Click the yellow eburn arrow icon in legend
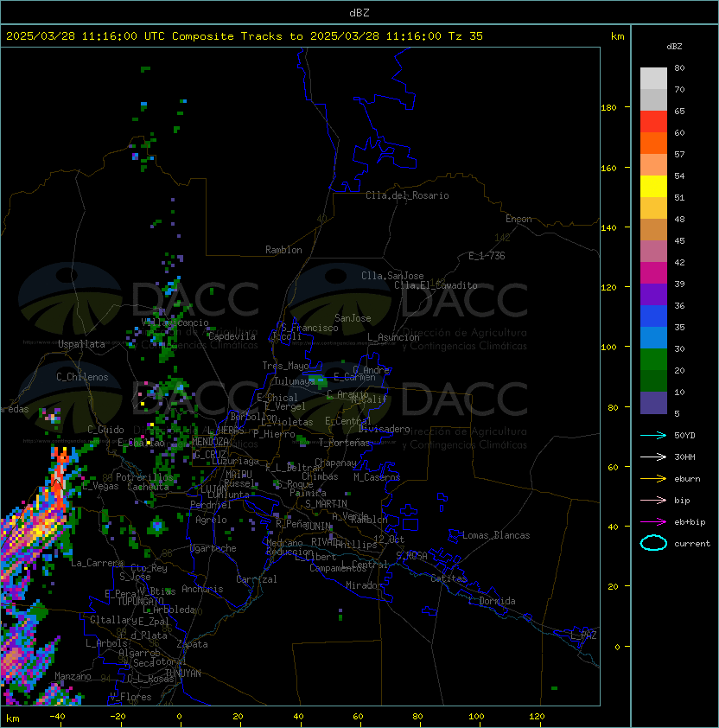This screenshot has height=728, width=719. [653, 479]
